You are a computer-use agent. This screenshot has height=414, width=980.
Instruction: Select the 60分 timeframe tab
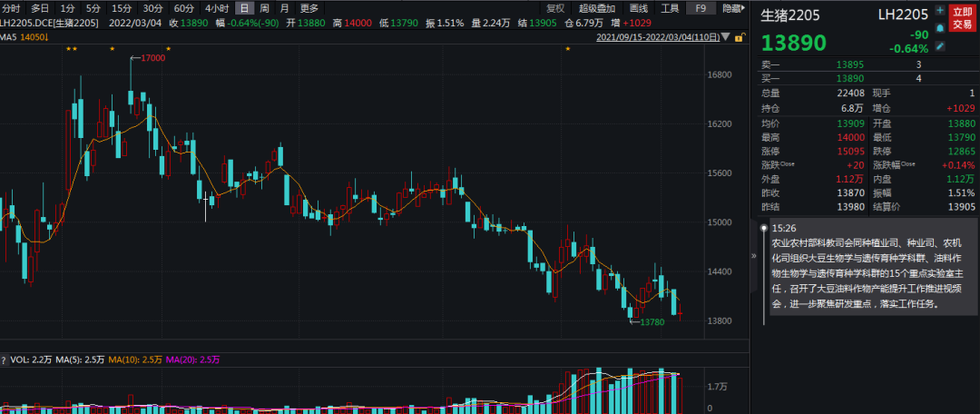(184, 8)
